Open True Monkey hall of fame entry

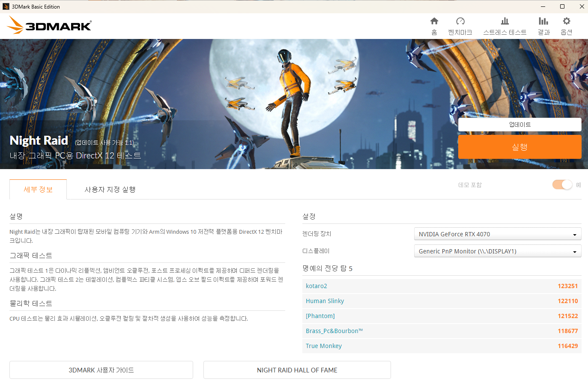[x=324, y=346]
